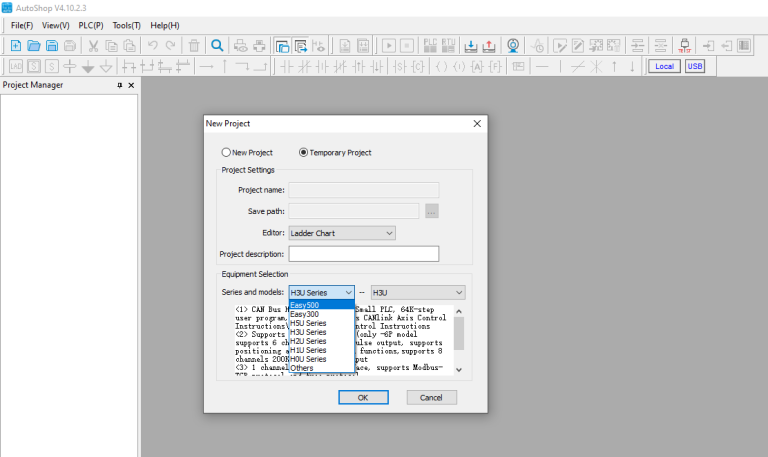Pin the Project Manager panel
The image size is (768, 457).
point(120,85)
